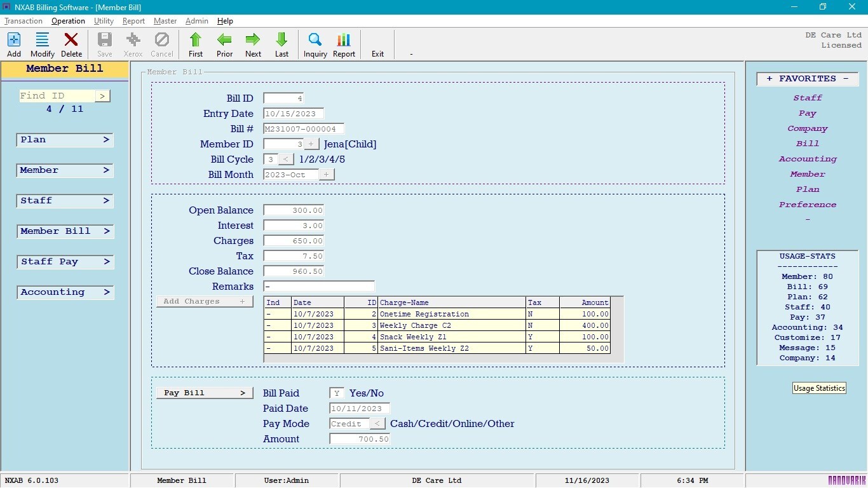Click the Bill # field
868x488 pixels.
(304, 129)
